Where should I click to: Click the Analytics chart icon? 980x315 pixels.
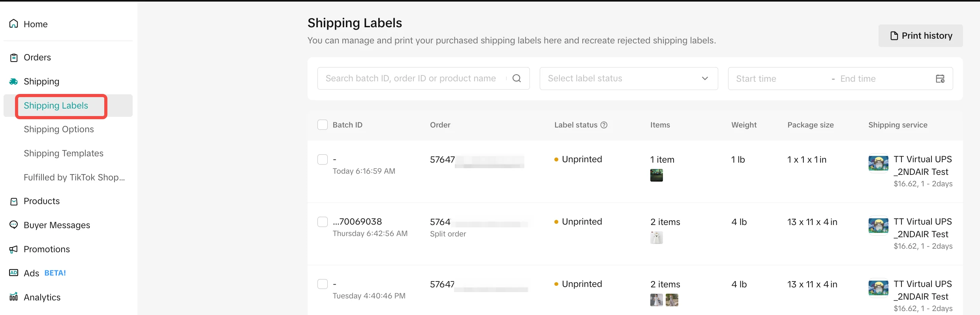click(x=14, y=297)
